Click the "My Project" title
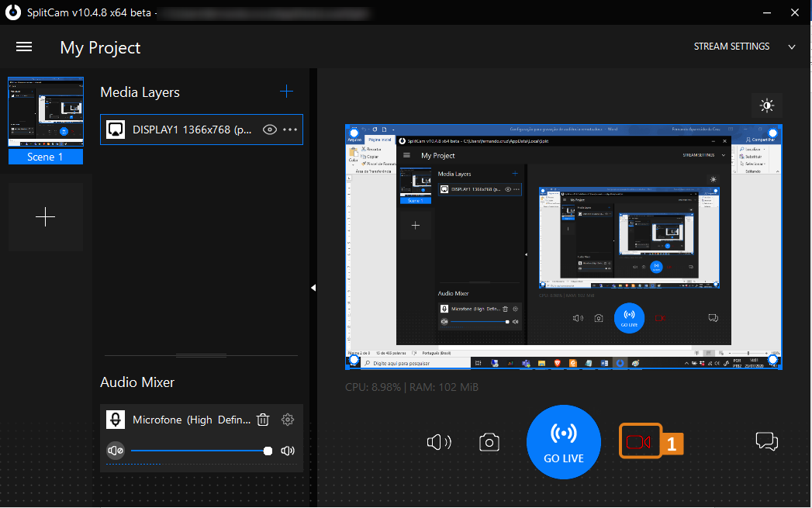The image size is (812, 508). [x=101, y=47]
